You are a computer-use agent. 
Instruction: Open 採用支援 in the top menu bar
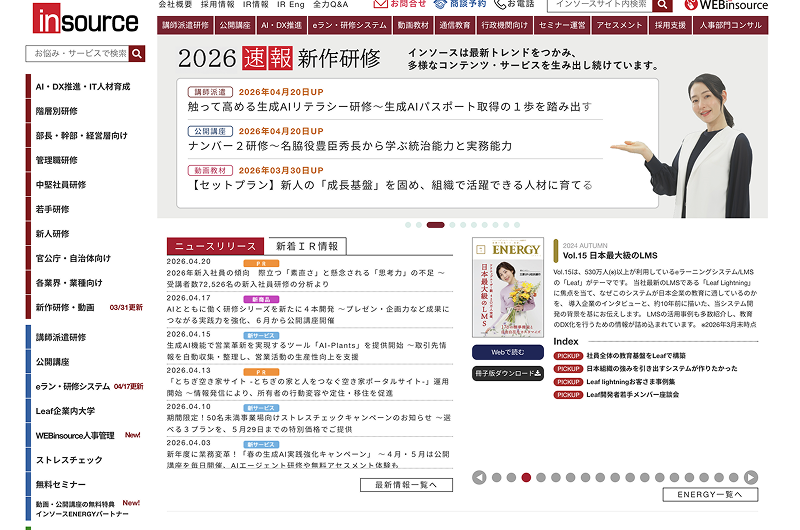tap(670, 26)
